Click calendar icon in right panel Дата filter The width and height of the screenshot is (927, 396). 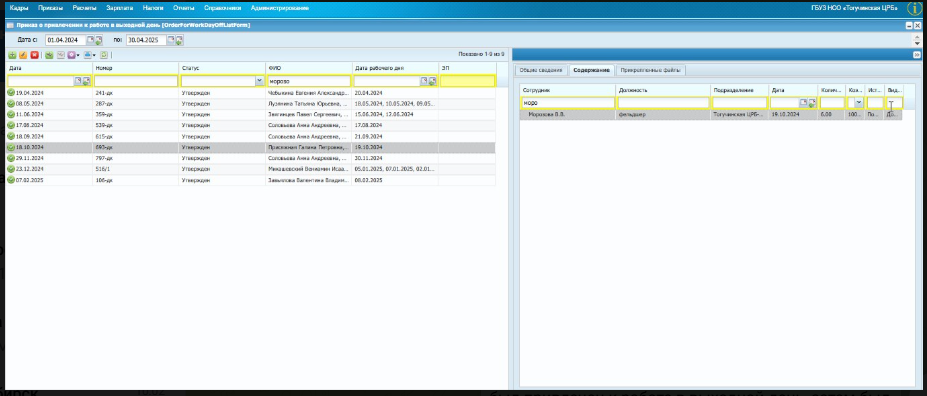[803, 102]
